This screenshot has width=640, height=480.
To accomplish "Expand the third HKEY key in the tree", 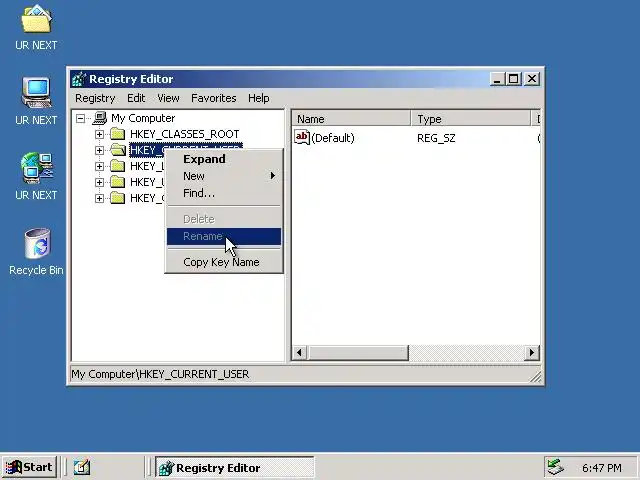I will point(99,166).
